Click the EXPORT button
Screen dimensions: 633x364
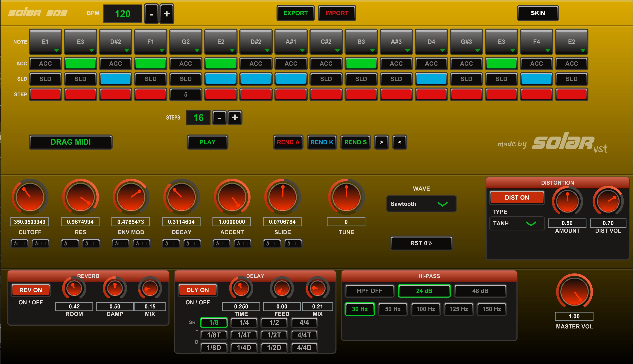[295, 13]
